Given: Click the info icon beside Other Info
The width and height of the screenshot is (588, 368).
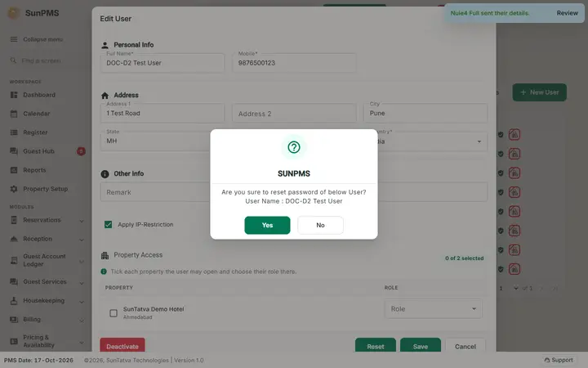Looking at the screenshot, I should click(x=105, y=174).
